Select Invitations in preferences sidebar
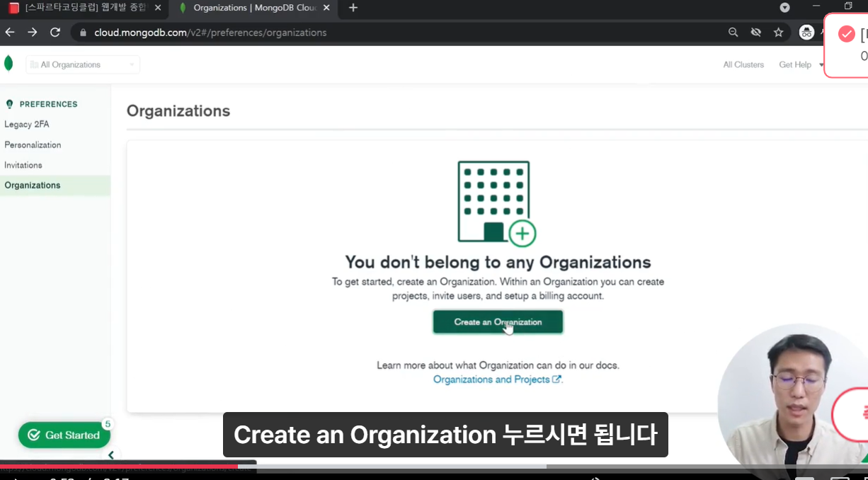This screenshot has width=868, height=480. 23,165
